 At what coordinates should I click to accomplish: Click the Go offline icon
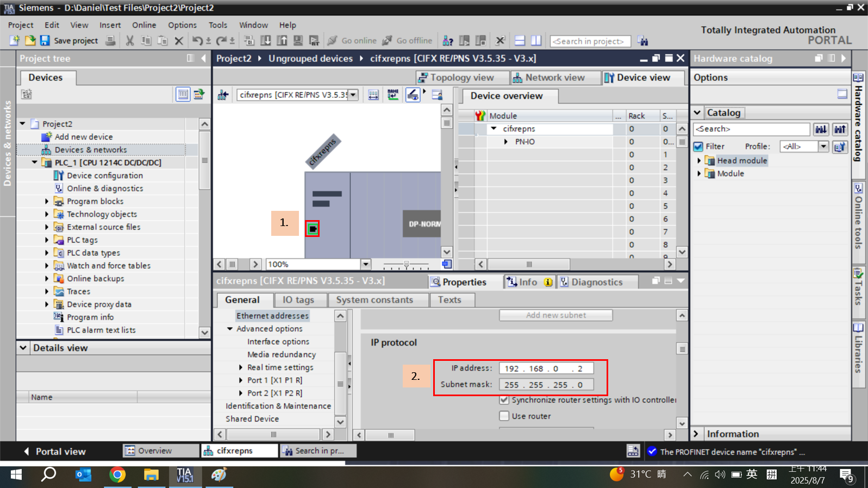point(387,40)
